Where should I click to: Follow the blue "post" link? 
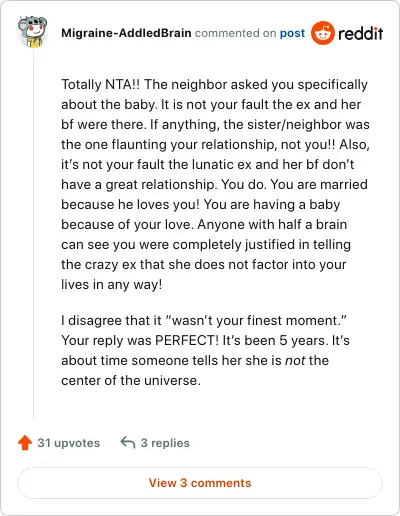click(x=292, y=33)
